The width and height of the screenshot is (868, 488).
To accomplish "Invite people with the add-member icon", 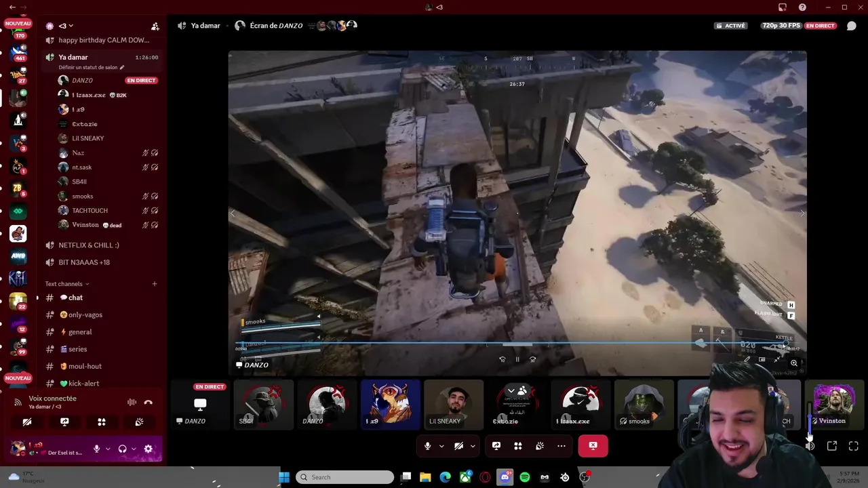I will point(155,26).
